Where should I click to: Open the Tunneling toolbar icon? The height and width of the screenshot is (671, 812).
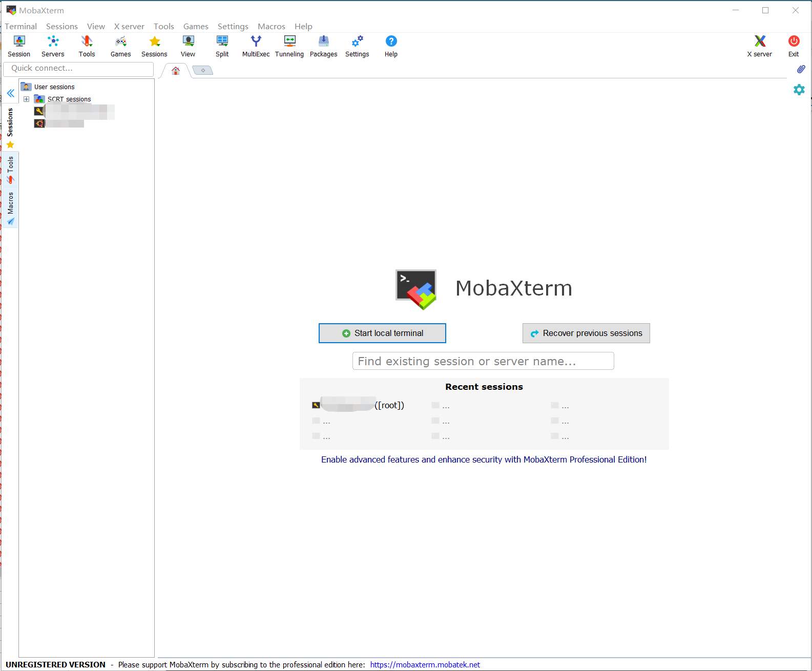point(289,46)
